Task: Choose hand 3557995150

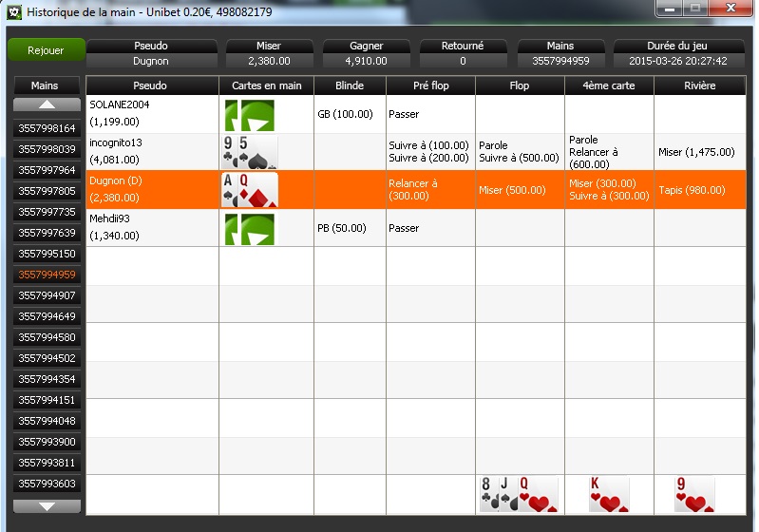Action: coord(47,254)
